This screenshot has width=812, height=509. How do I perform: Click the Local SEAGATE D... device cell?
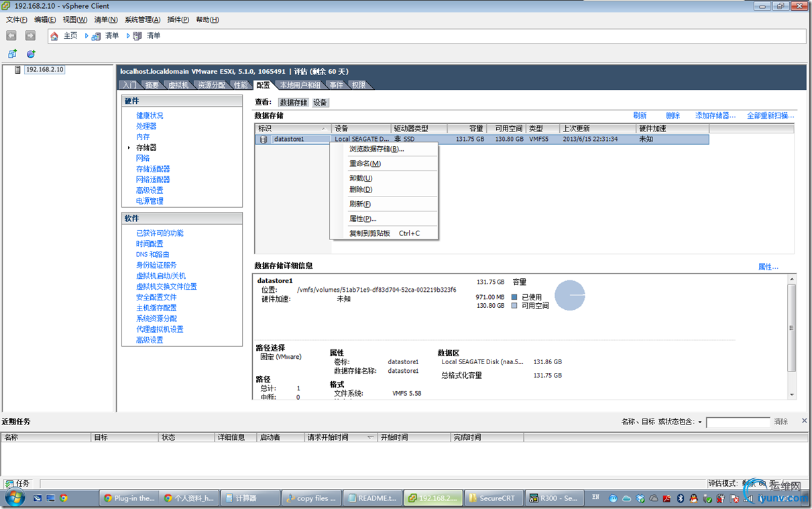pos(361,139)
